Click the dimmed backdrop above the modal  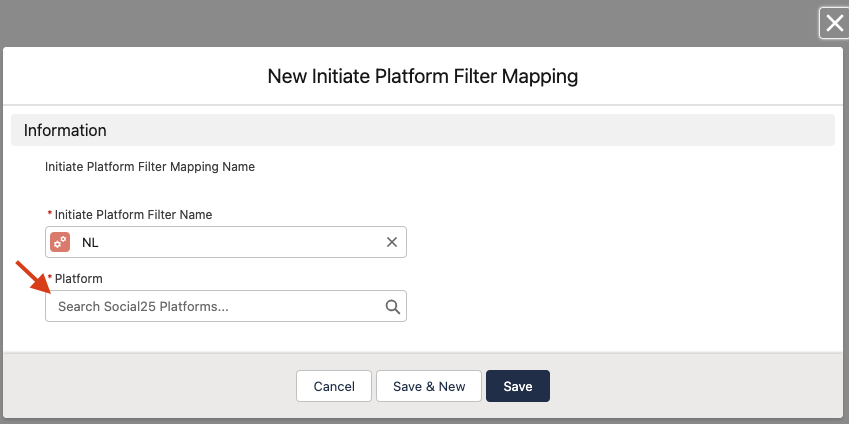tap(400, 20)
